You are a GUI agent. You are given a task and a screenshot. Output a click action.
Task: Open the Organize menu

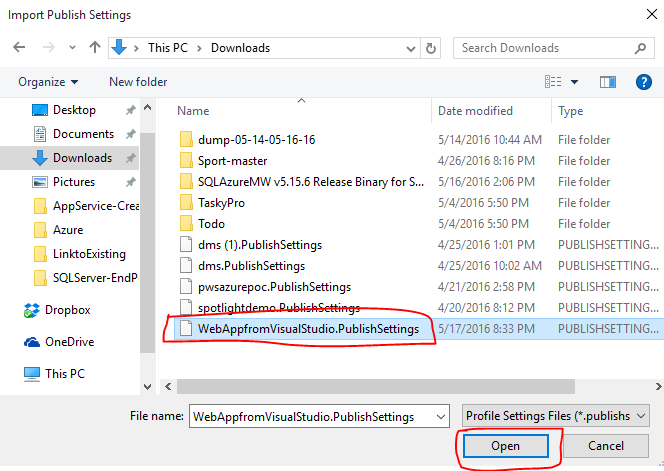tap(48, 82)
